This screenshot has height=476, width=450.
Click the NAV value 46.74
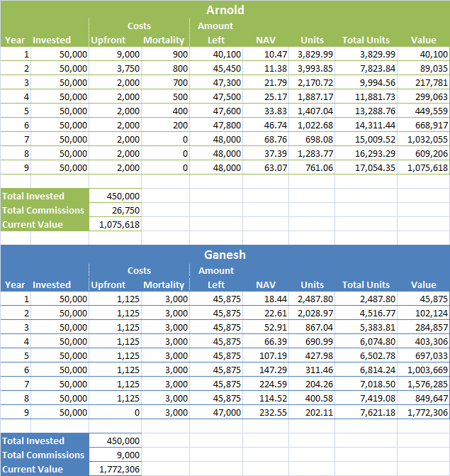(x=276, y=125)
